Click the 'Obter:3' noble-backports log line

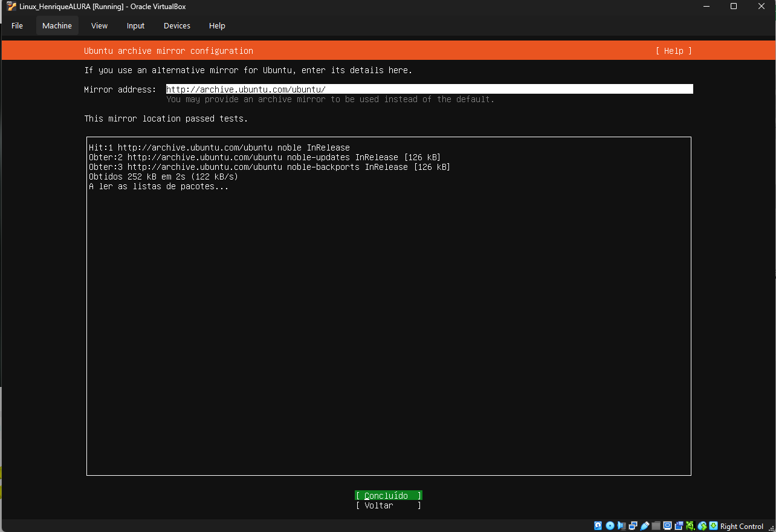click(270, 167)
